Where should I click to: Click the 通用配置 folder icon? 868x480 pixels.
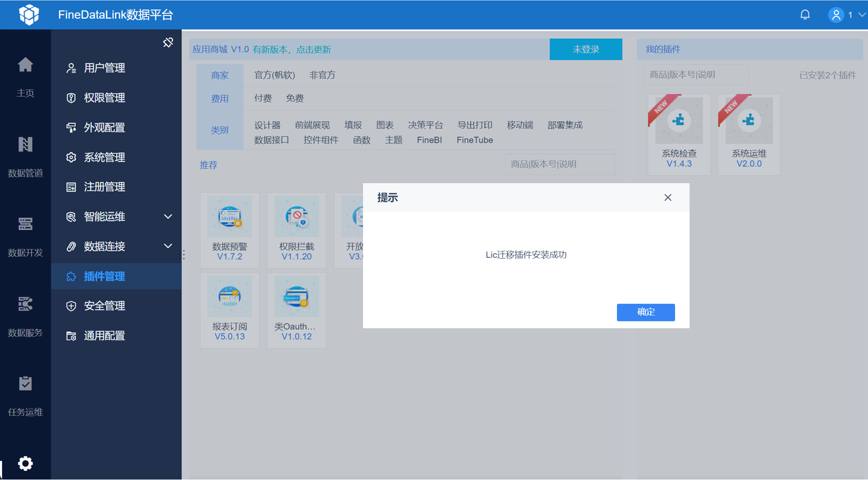[71, 336]
